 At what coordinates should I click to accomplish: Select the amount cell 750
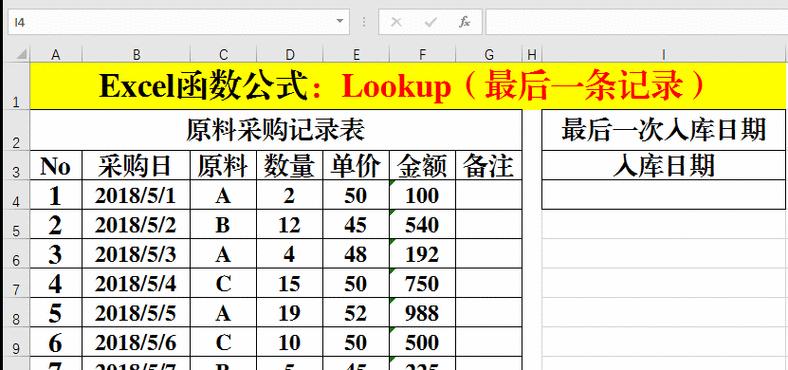(x=422, y=283)
